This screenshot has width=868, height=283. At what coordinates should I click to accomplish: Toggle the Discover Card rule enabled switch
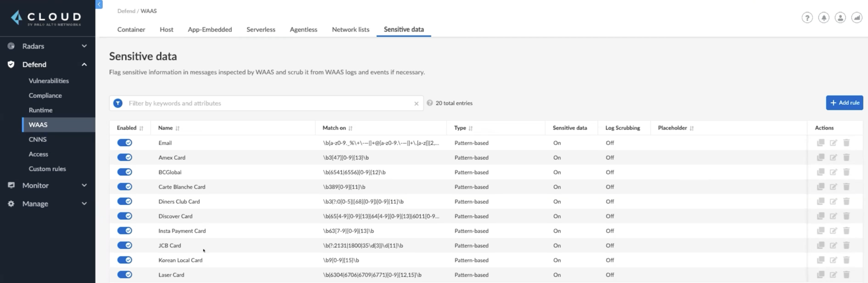125,216
